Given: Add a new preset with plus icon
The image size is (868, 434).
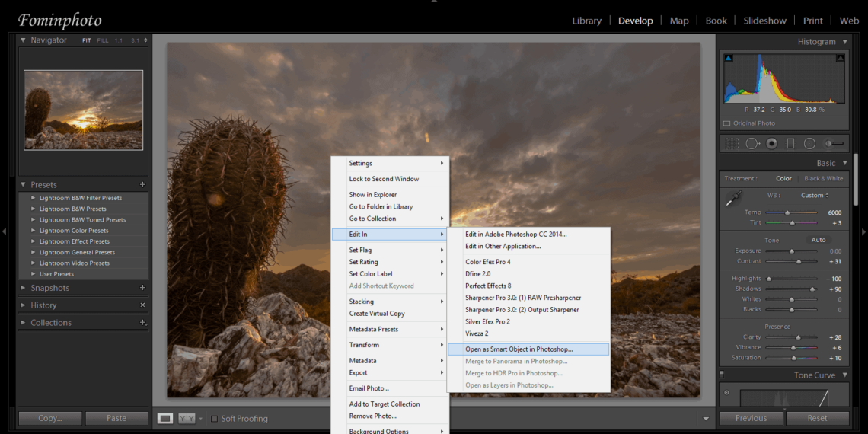Looking at the screenshot, I should 142,184.
